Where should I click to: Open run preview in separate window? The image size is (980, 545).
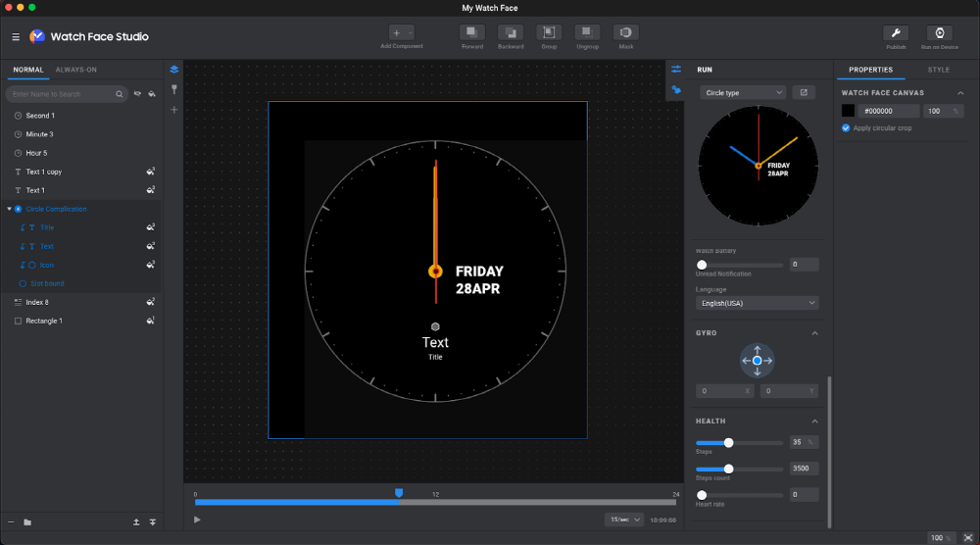803,92
